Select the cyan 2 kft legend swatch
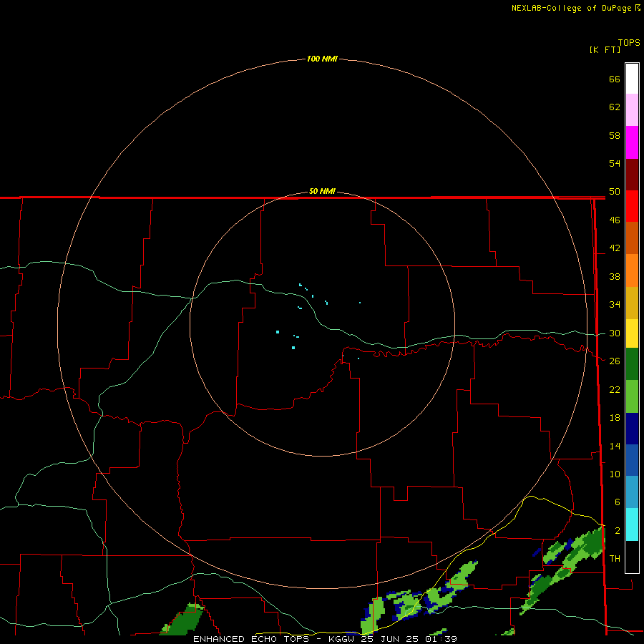The height and width of the screenshot is (644, 644). pyautogui.click(x=632, y=525)
